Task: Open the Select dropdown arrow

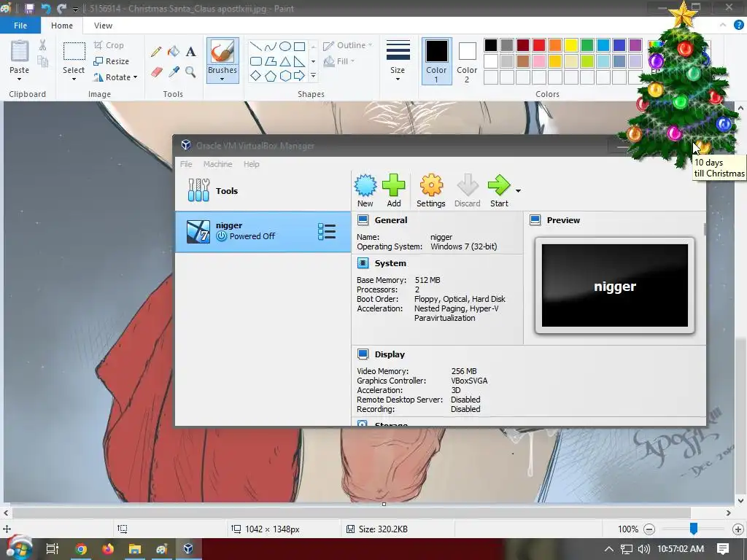Action: click(x=74, y=79)
